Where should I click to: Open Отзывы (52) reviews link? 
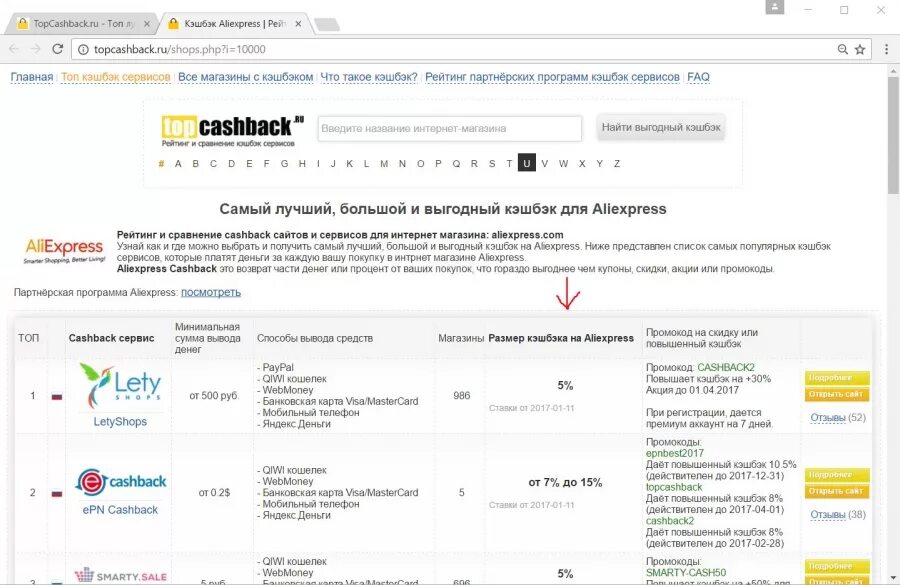838,417
